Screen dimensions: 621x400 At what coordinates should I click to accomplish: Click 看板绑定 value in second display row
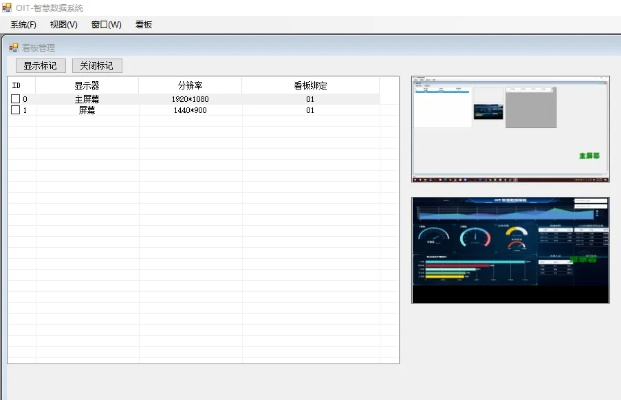[x=310, y=110]
